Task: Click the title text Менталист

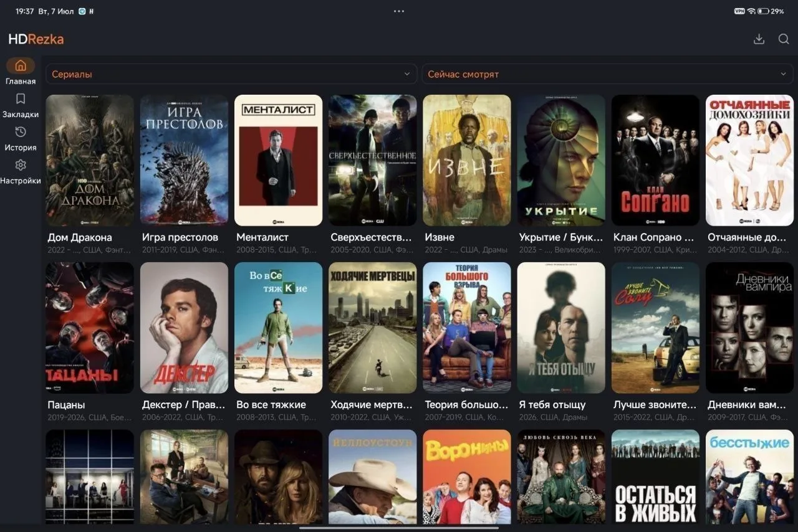Action: [x=262, y=237]
